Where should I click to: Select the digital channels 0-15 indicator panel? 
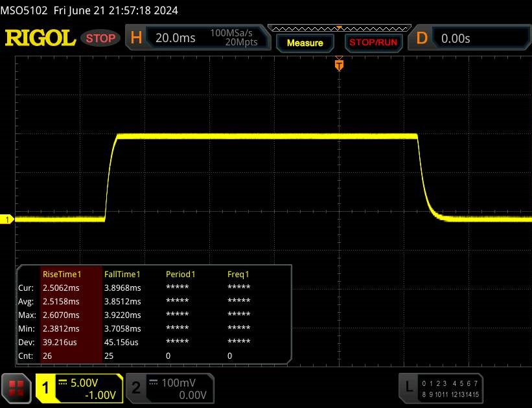(x=450, y=389)
